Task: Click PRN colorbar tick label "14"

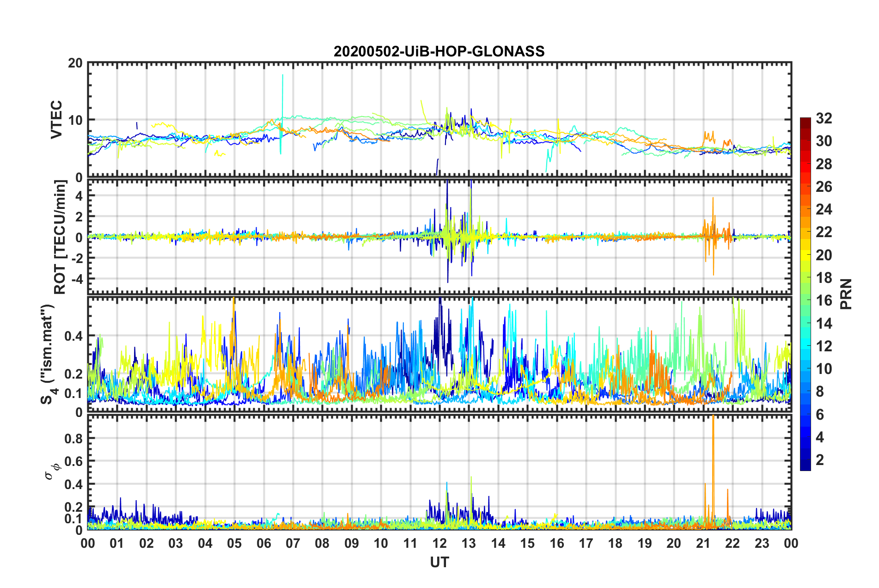Action: pyautogui.click(x=824, y=324)
